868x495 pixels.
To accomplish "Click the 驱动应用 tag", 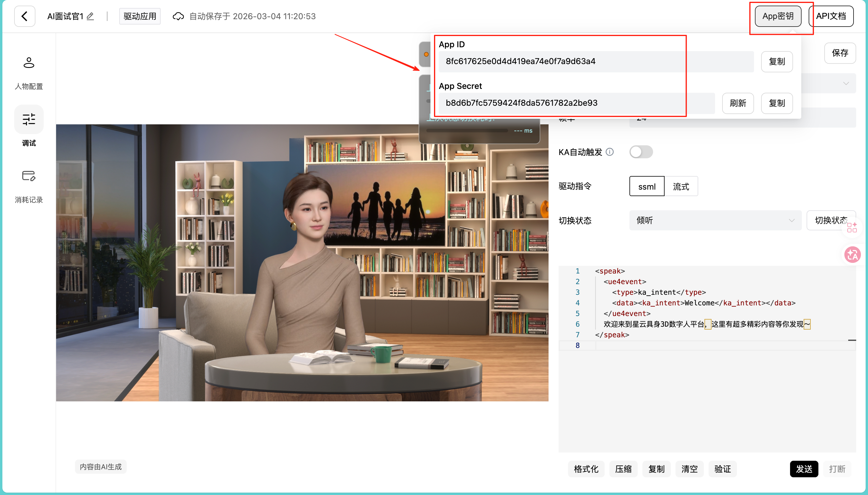I will [x=140, y=16].
